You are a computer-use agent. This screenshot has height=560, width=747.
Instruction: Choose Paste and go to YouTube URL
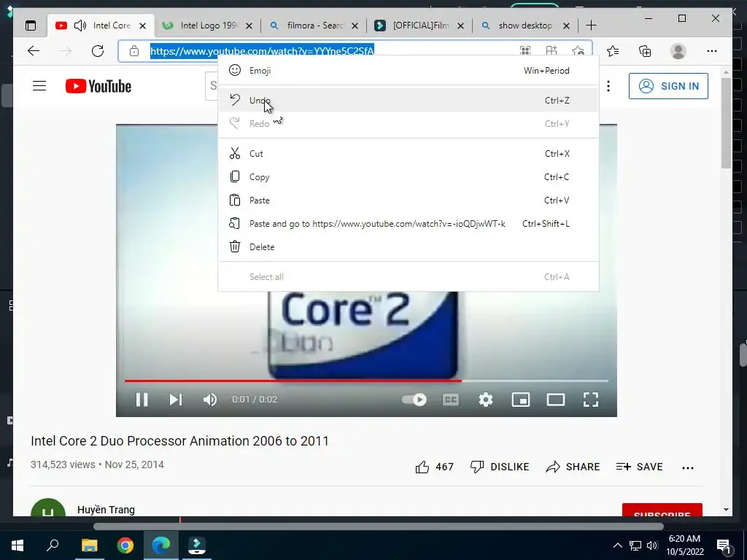[409, 223]
